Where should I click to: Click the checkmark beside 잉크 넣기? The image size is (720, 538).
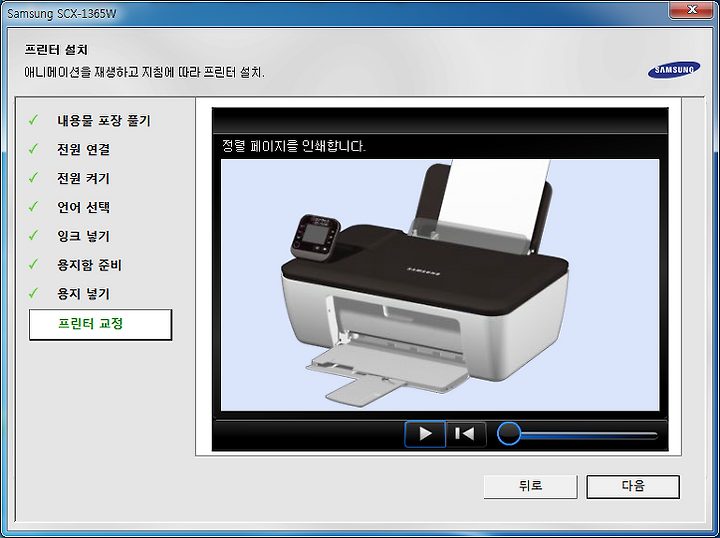pyautogui.click(x=33, y=235)
